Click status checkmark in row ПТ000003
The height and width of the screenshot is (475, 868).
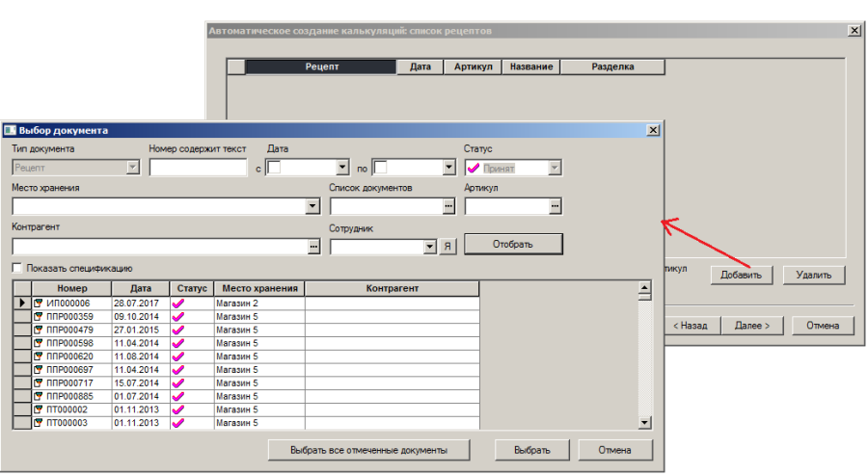[x=178, y=422]
